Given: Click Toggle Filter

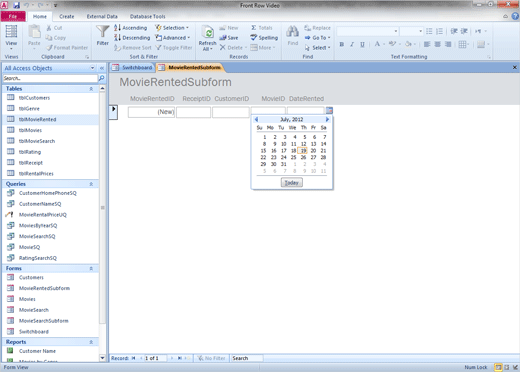Looking at the screenshot, I should pyautogui.click(x=174, y=48).
